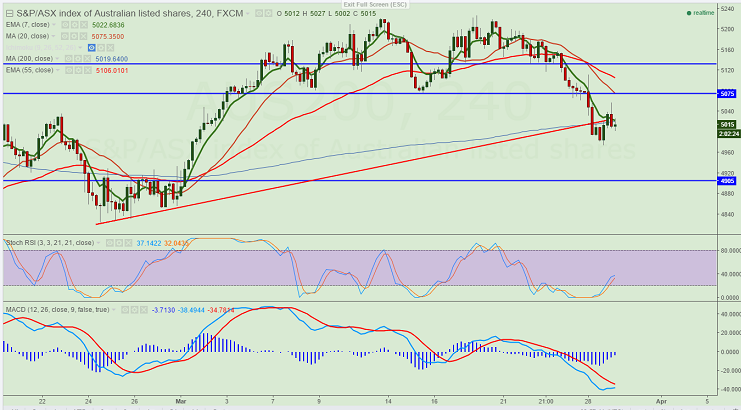Click the Apr label on time axis

point(662,399)
